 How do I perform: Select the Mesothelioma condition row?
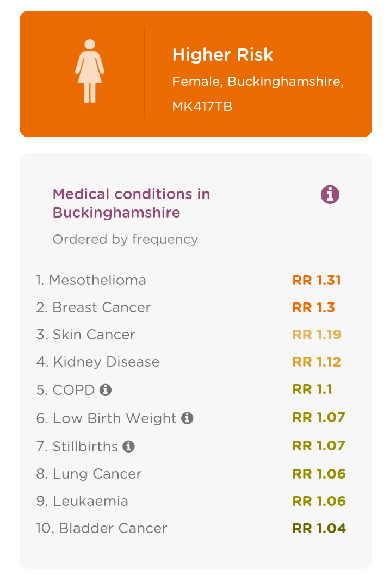pyautogui.click(x=191, y=280)
